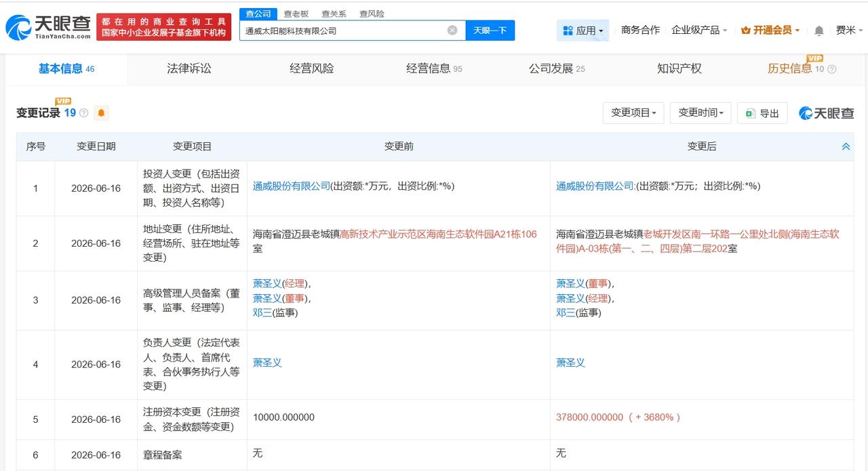Switch to the 经营风险 tab

coord(311,68)
